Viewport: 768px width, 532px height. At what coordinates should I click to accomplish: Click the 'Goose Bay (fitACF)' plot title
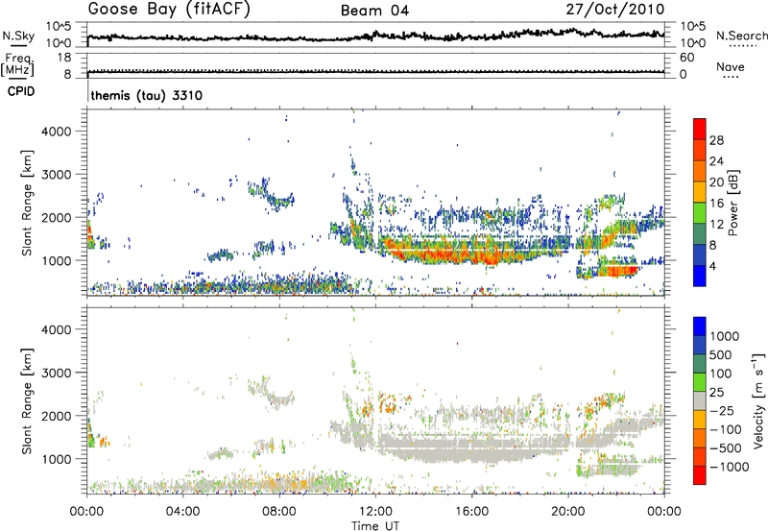click(169, 9)
